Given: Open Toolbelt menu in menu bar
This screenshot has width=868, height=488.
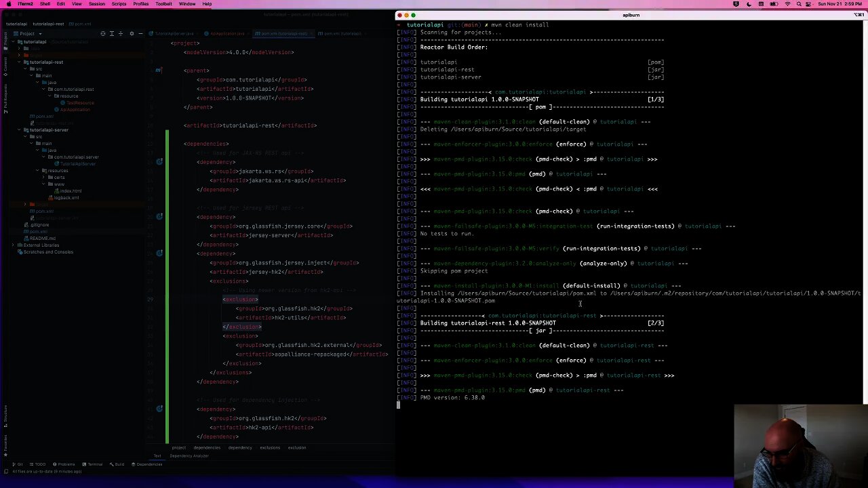Looking at the screenshot, I should 163,4.
